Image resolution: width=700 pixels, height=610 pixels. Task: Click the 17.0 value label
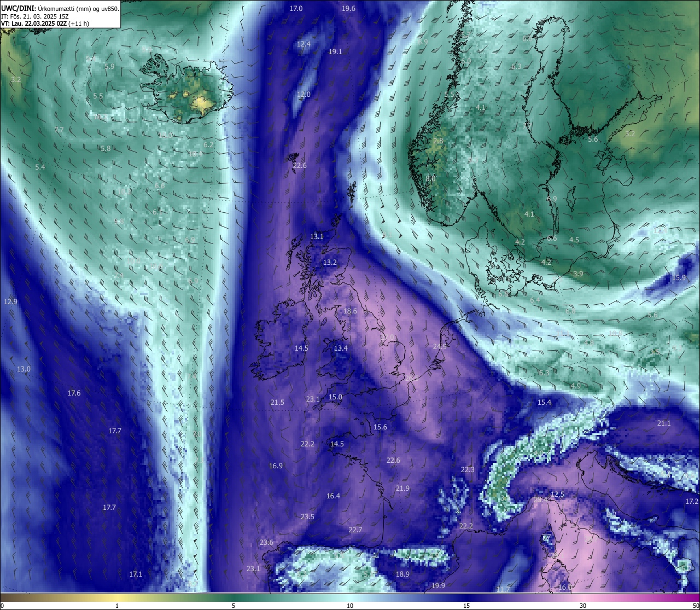(x=296, y=9)
